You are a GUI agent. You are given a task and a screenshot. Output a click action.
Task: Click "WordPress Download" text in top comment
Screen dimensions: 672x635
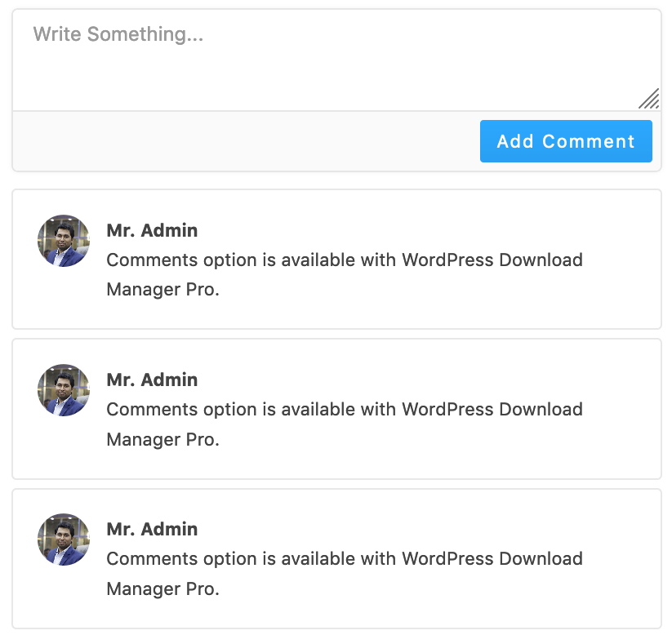tap(492, 260)
